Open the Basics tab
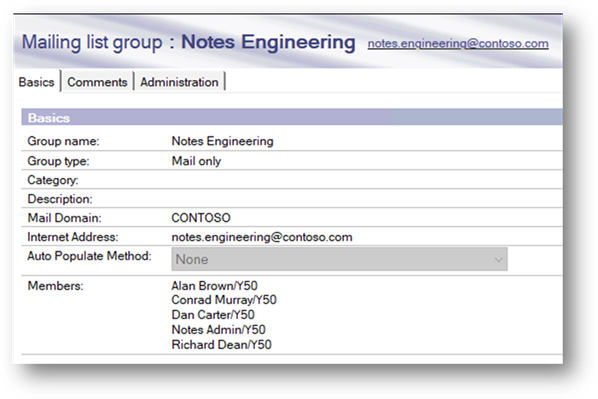The width and height of the screenshot is (598, 399). 37,82
